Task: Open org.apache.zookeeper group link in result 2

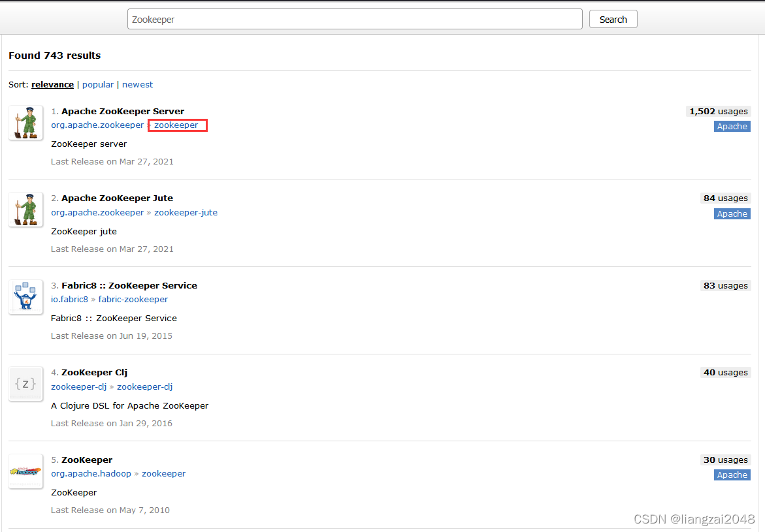Action: [x=97, y=213]
